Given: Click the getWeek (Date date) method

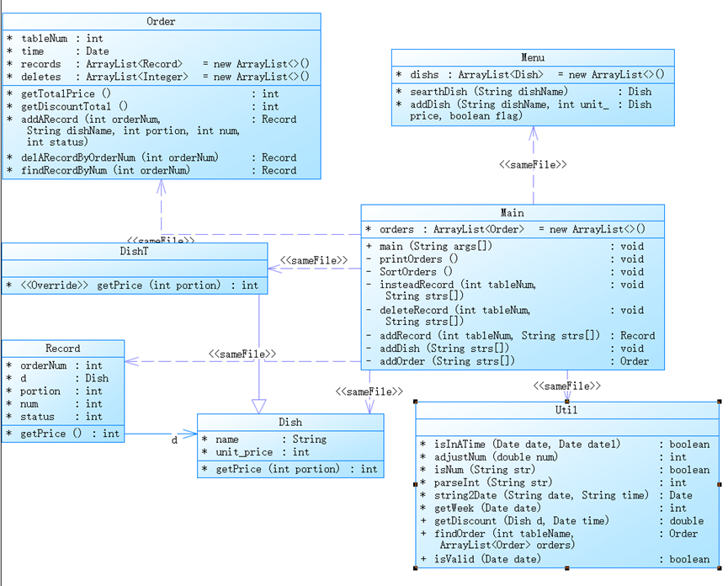Looking at the screenshot, I should coord(553,508).
